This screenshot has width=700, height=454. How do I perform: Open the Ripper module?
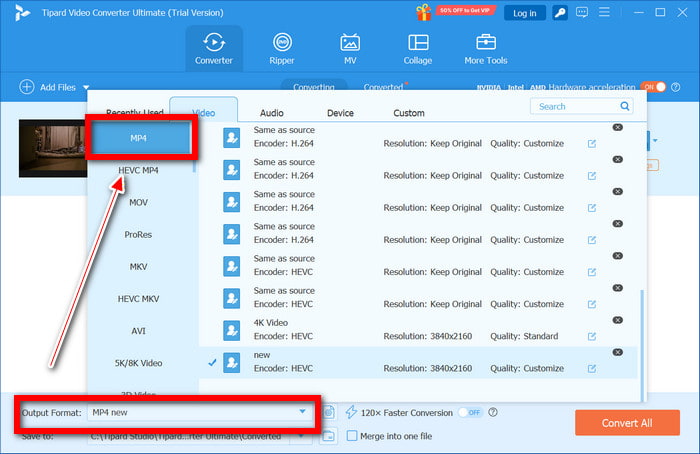pyautogui.click(x=283, y=48)
